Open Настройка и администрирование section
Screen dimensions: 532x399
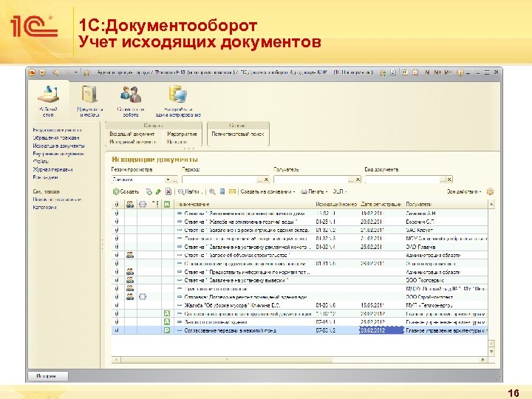click(x=178, y=100)
